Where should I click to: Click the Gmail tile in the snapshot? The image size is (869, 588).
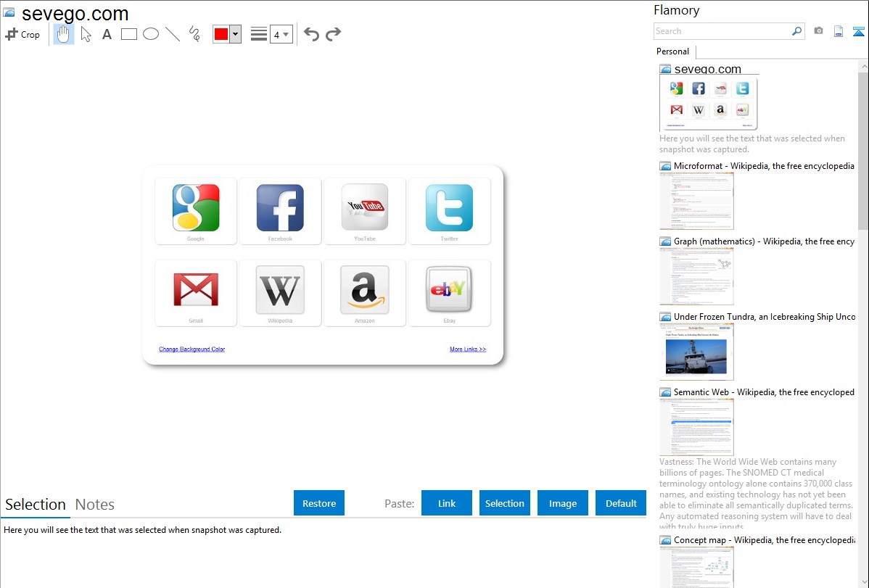[x=196, y=293]
